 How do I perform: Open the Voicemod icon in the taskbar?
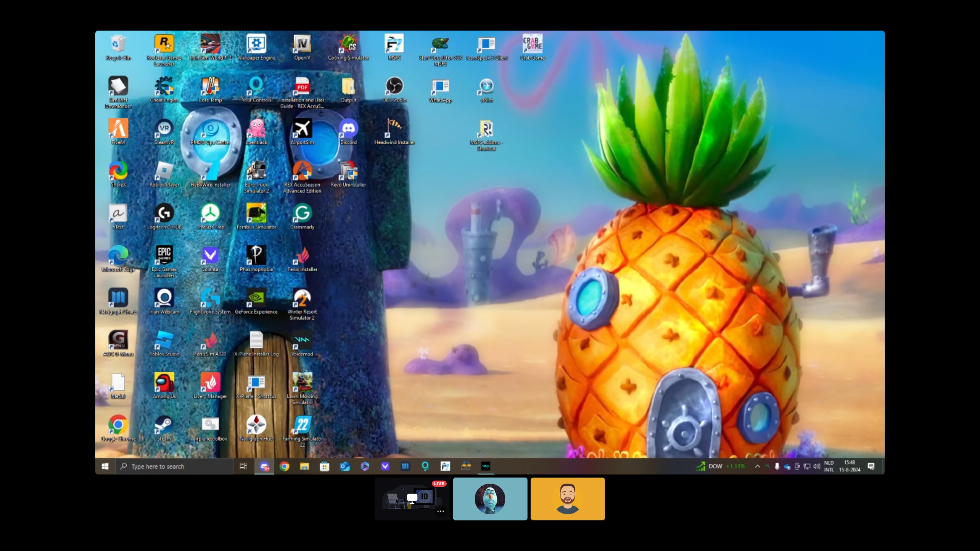(485, 466)
